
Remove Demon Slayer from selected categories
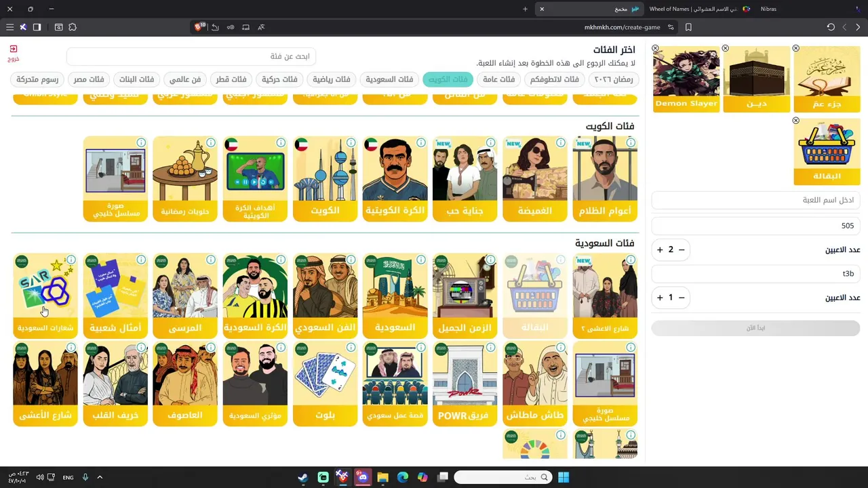pos(655,48)
